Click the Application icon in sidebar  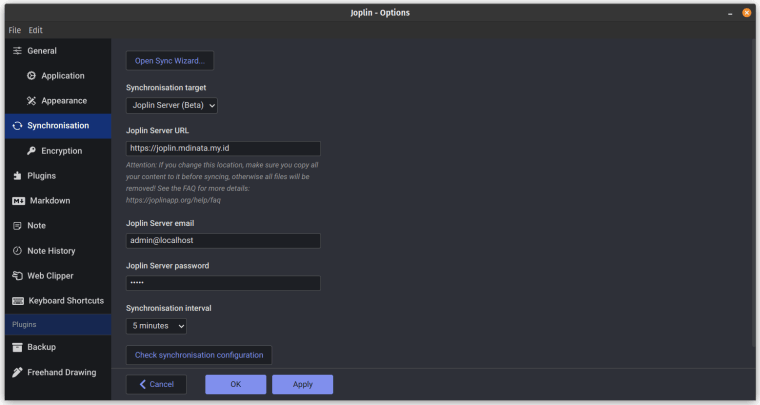(x=32, y=76)
